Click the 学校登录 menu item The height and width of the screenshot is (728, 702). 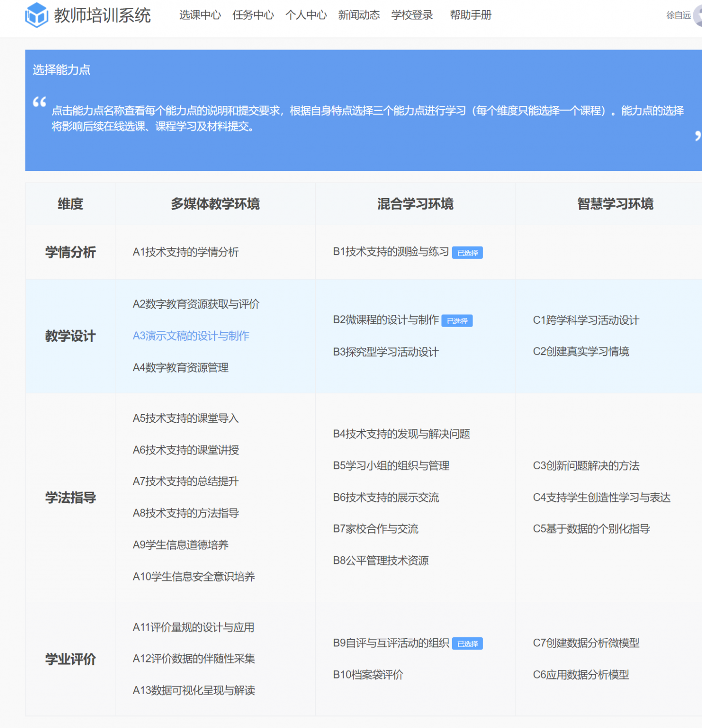[x=412, y=15]
